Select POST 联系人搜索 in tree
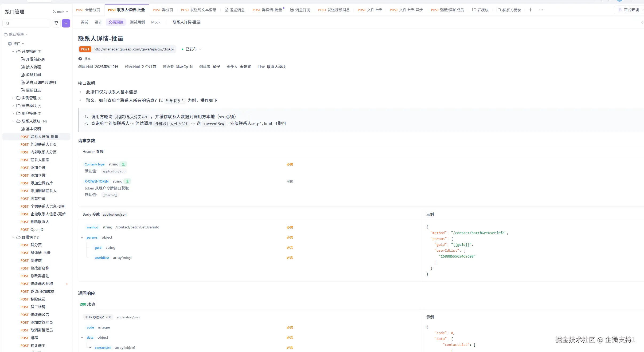 tap(35, 160)
